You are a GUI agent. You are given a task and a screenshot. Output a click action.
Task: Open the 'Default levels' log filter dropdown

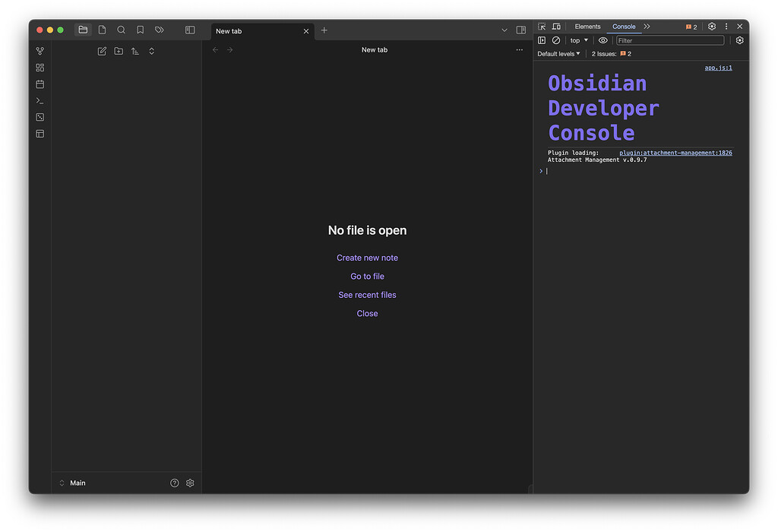(x=558, y=53)
